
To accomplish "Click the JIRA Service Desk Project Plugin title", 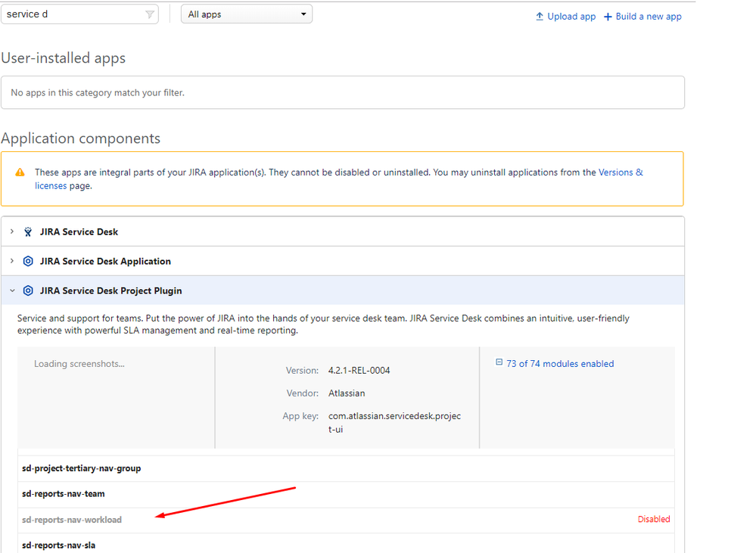I will [x=111, y=290].
